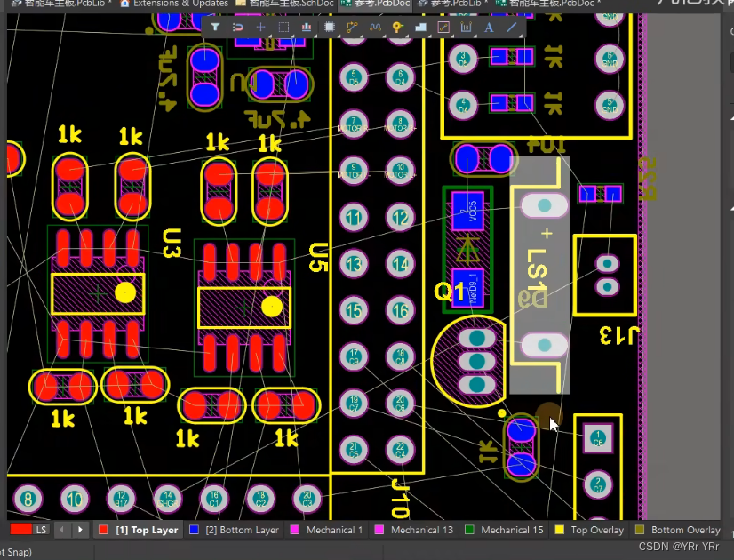
Task: Start Interactive Routing tool
Action: [x=352, y=28]
